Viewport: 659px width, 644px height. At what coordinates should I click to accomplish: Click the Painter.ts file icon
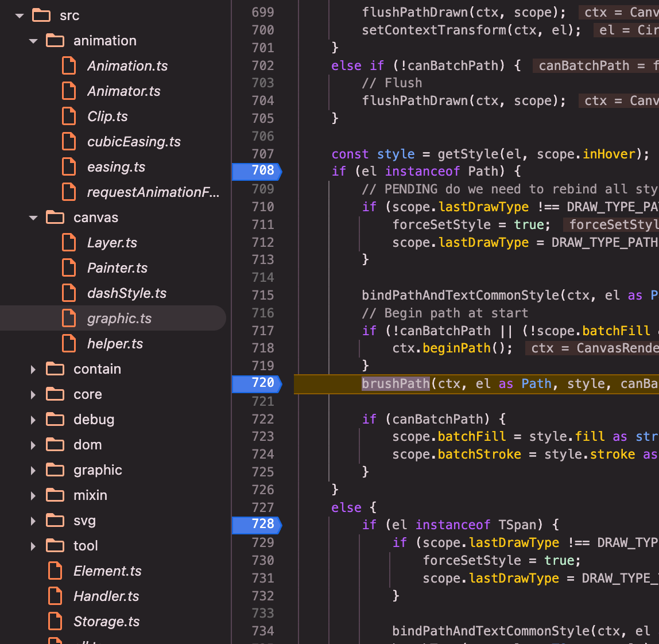[x=69, y=268]
